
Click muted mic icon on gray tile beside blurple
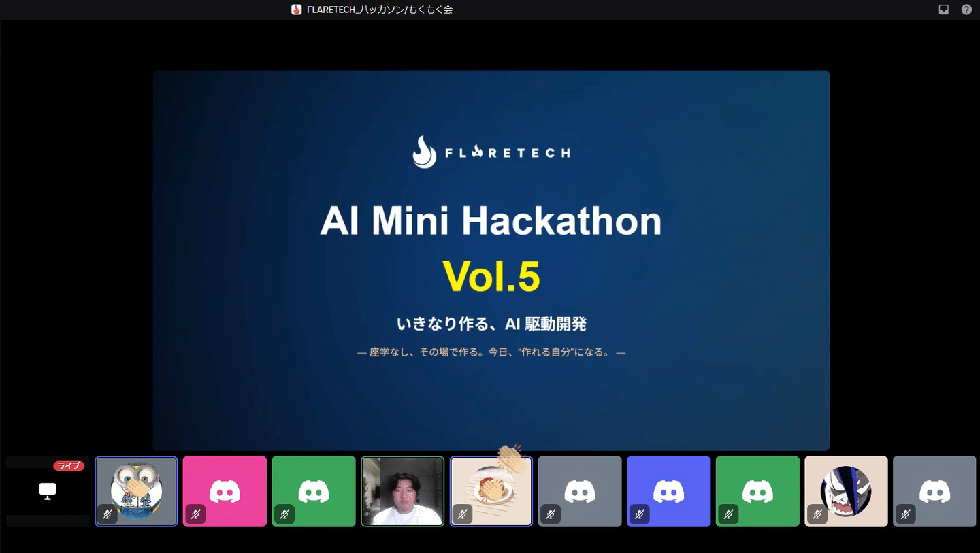[551, 515]
